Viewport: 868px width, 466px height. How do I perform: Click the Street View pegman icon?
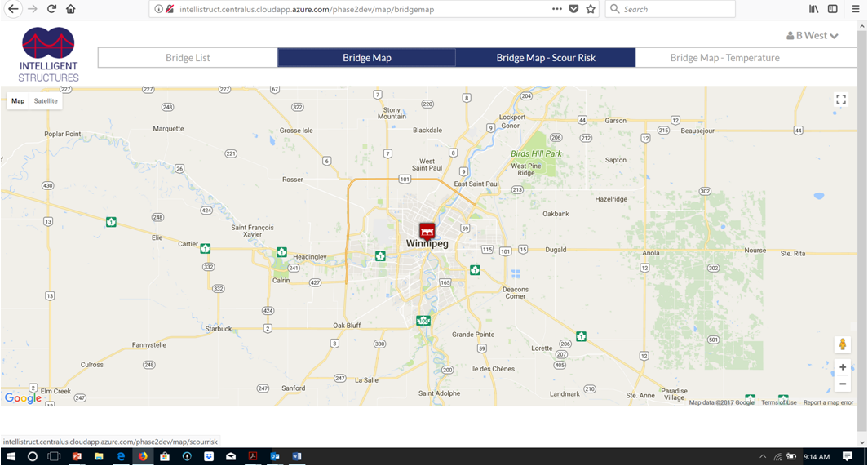point(843,344)
